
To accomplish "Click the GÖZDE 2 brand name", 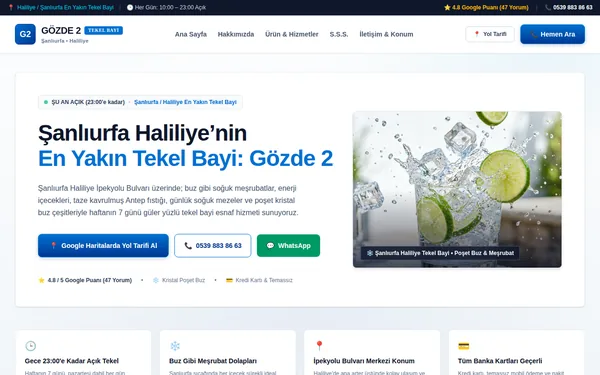I will pyautogui.click(x=61, y=30).
